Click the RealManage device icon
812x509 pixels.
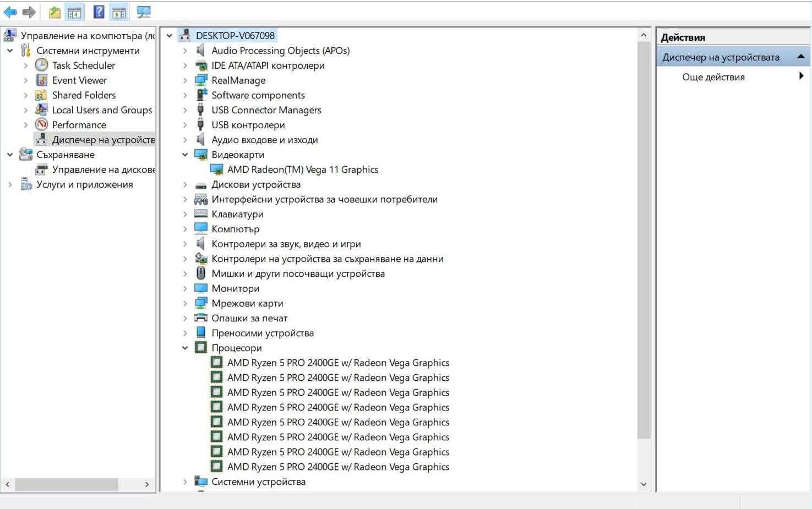coord(201,80)
